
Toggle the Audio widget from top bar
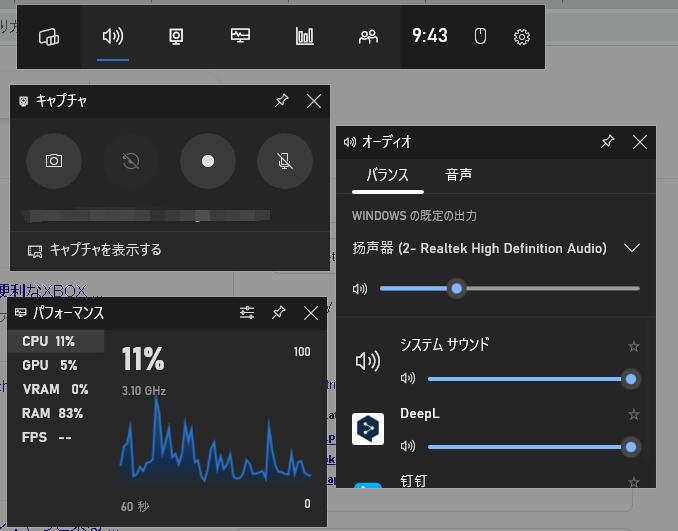[x=113, y=36]
